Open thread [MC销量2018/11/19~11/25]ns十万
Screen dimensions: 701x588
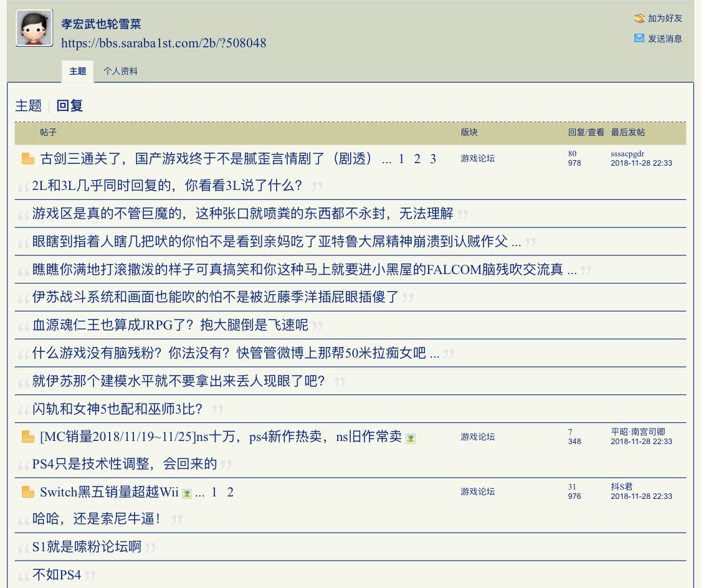(221, 437)
